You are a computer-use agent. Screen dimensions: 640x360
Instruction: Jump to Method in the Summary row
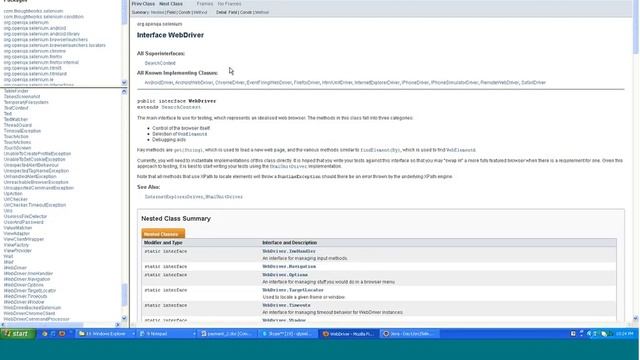[200, 12]
